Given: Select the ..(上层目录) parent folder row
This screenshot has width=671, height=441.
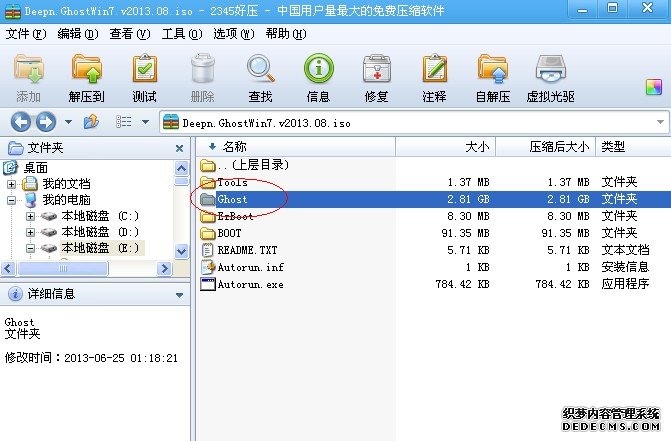Looking at the screenshot, I should [433, 165].
